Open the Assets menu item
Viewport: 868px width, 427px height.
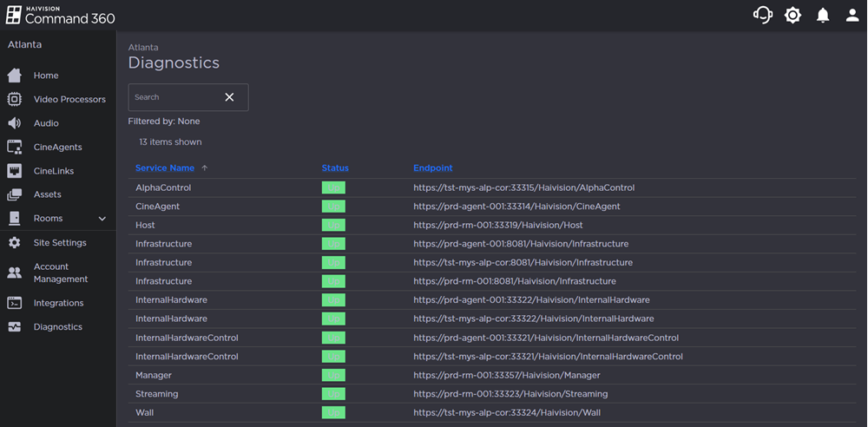pos(48,194)
